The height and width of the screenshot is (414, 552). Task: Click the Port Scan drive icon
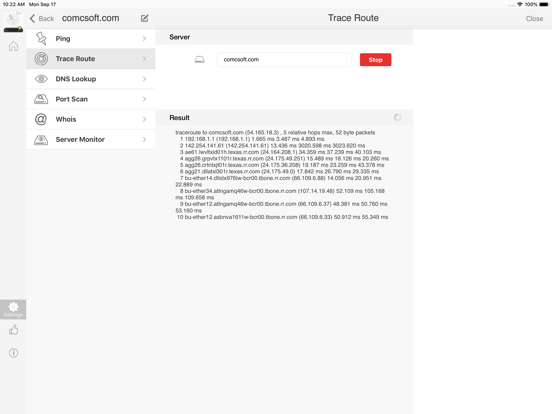tap(41, 99)
